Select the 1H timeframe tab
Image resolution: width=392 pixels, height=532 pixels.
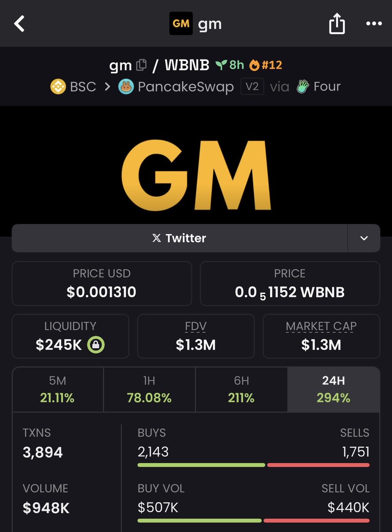click(x=149, y=390)
